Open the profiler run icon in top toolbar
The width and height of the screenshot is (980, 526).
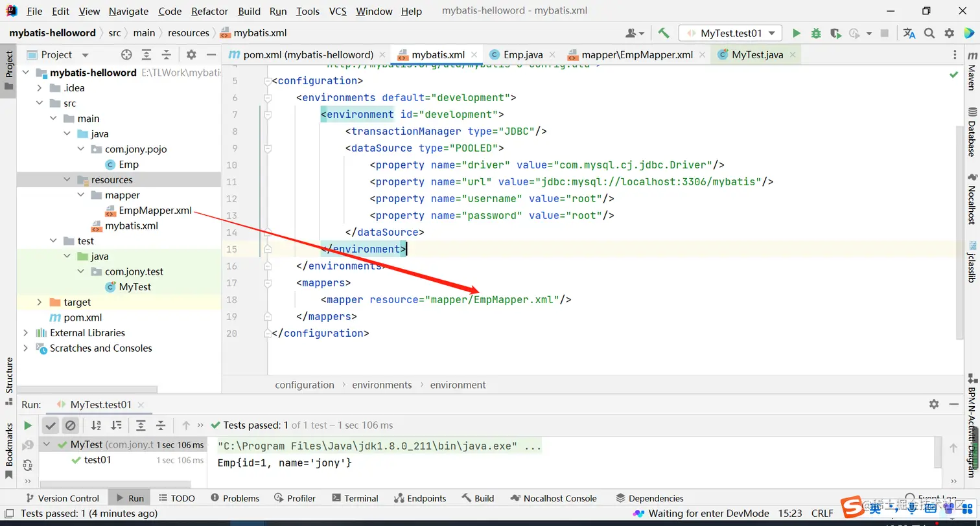point(856,33)
